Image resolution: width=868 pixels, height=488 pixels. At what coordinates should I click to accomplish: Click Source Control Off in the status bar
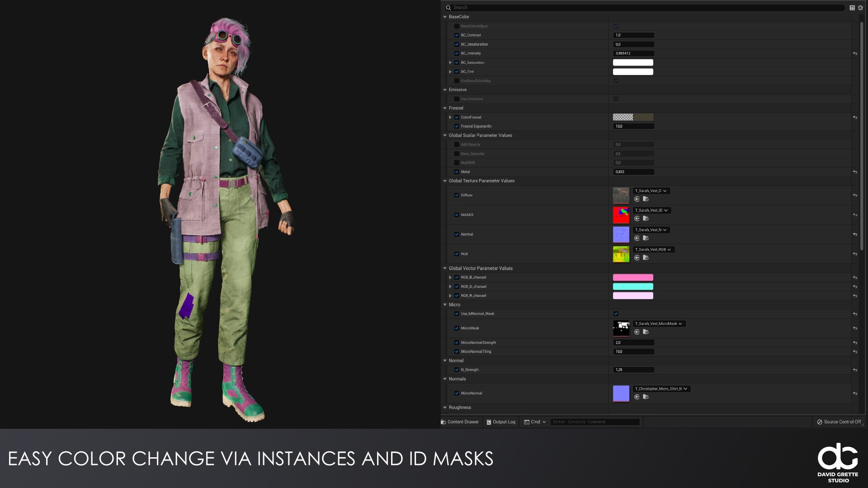pyautogui.click(x=839, y=422)
